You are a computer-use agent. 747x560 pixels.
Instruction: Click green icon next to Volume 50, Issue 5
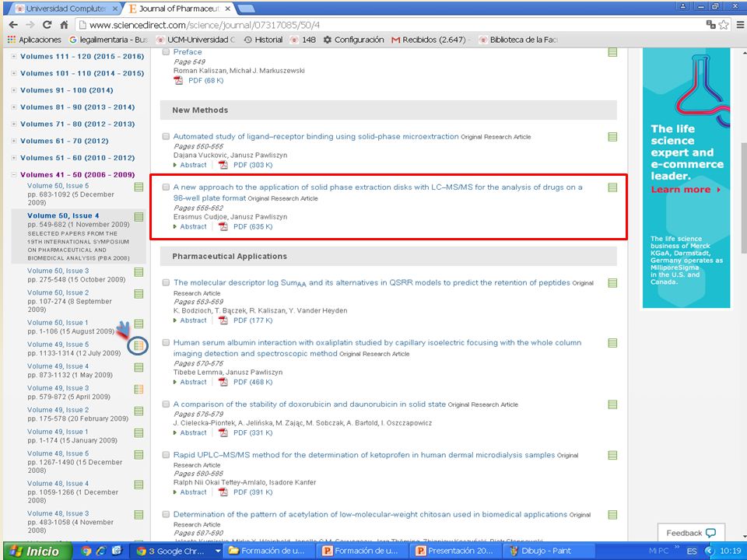[139, 187]
